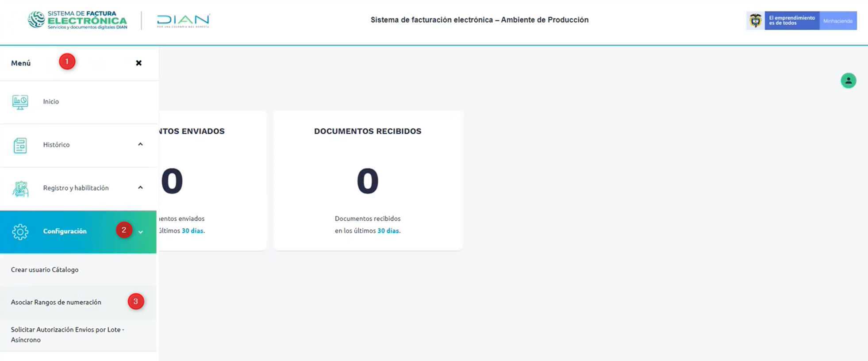Open the green user profile icon
The image size is (868, 361).
coord(848,81)
